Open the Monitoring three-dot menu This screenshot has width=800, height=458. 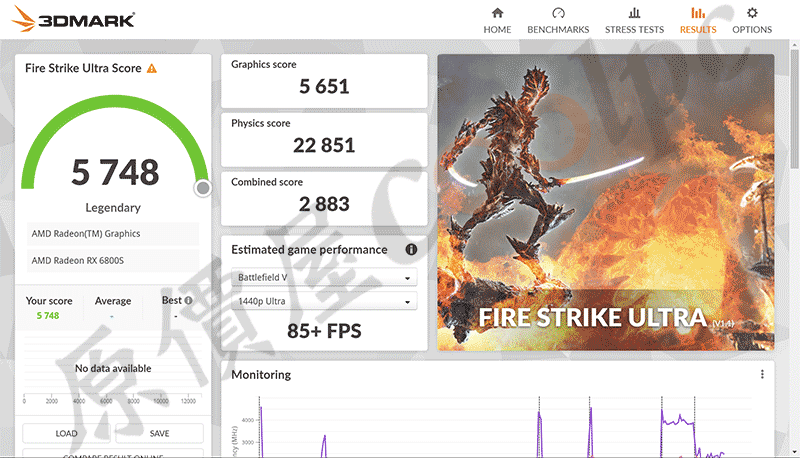click(x=762, y=374)
